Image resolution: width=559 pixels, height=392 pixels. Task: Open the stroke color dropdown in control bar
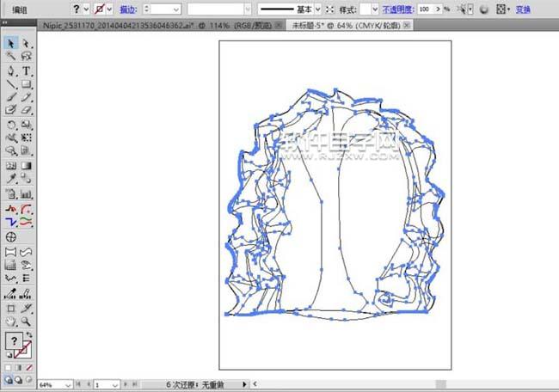[109, 9]
